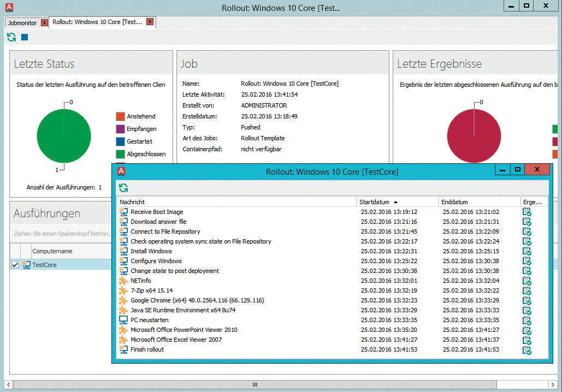Toggle the TestCore row checkbox
This screenshot has width=562, height=392.
(15, 265)
